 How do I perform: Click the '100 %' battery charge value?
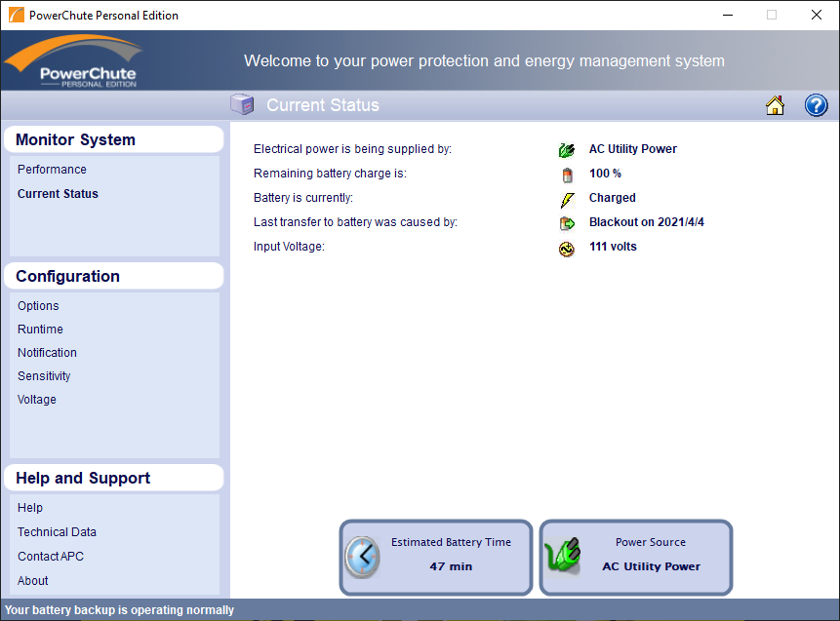605,174
